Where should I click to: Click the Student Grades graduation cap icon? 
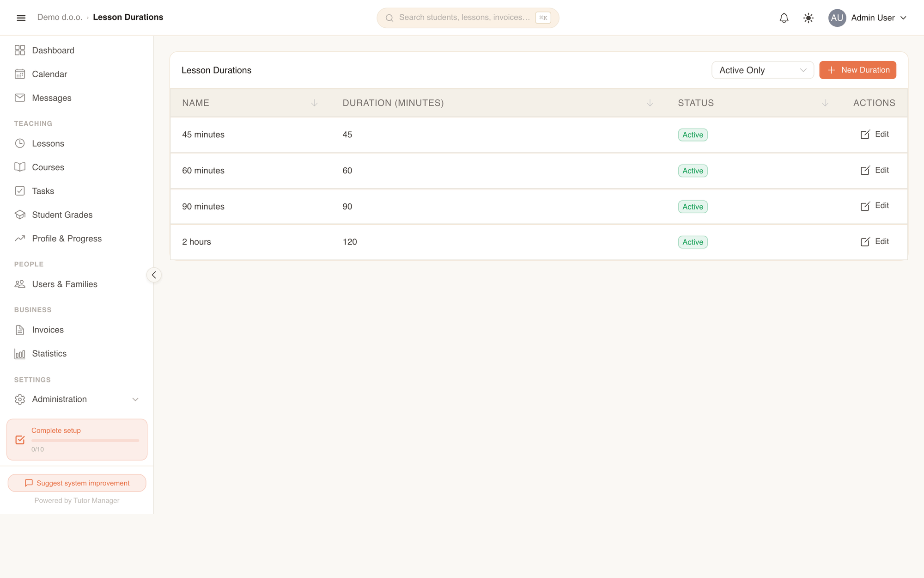(20, 215)
